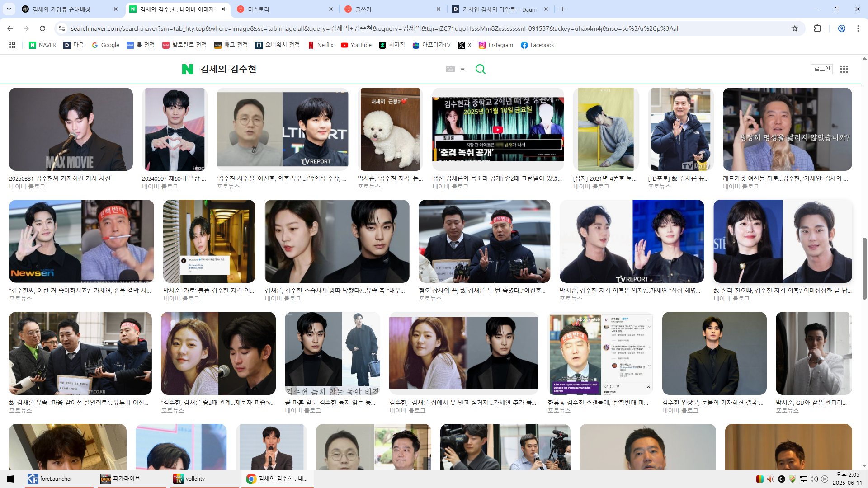Click the 로그인 login button
This screenshot has height=488, width=868.
pyautogui.click(x=821, y=69)
